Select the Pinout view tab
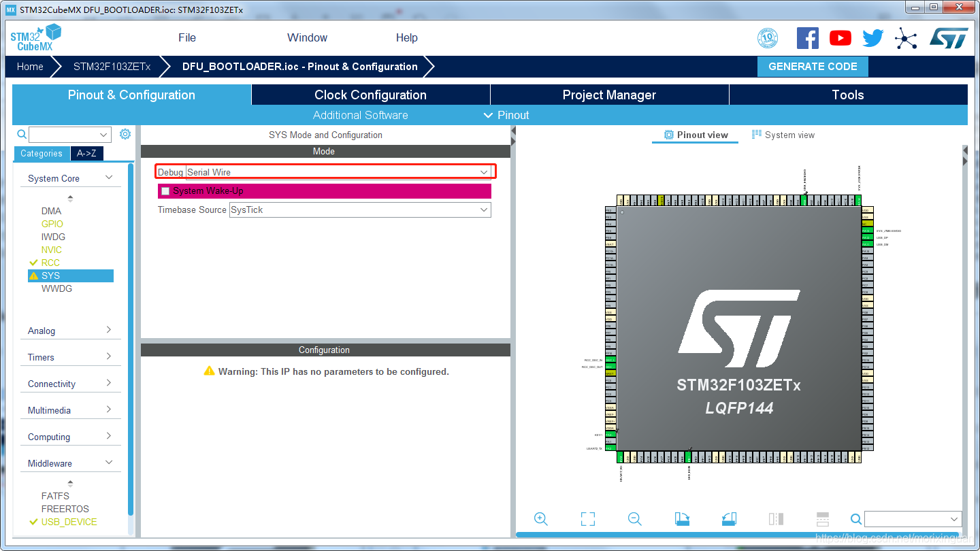Viewport: 980px width, 551px height. click(x=696, y=135)
